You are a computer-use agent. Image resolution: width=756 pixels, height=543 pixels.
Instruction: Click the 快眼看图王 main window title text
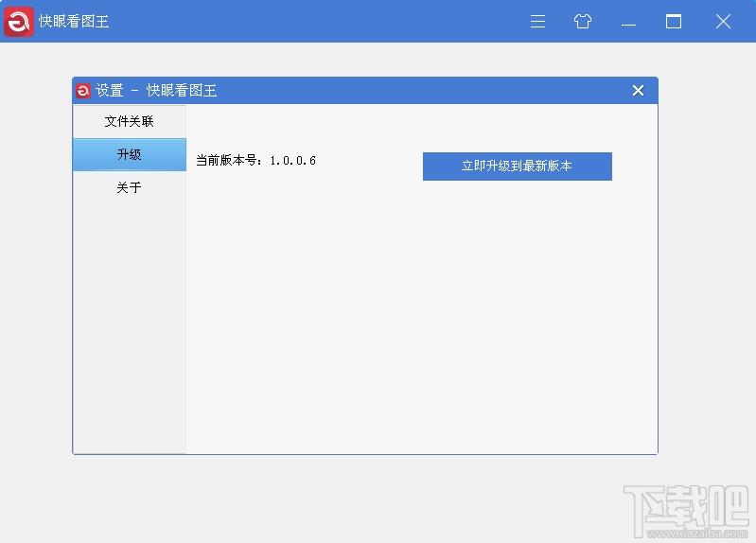pos(74,21)
